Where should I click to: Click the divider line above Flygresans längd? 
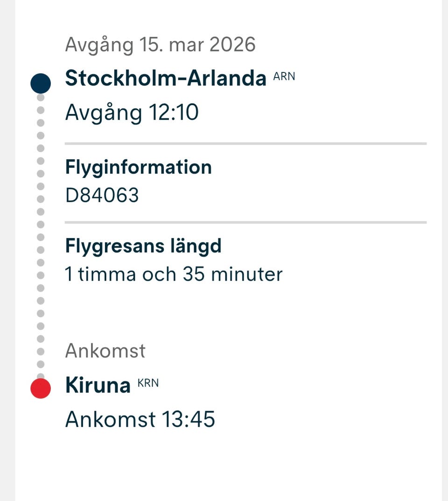[x=245, y=222]
